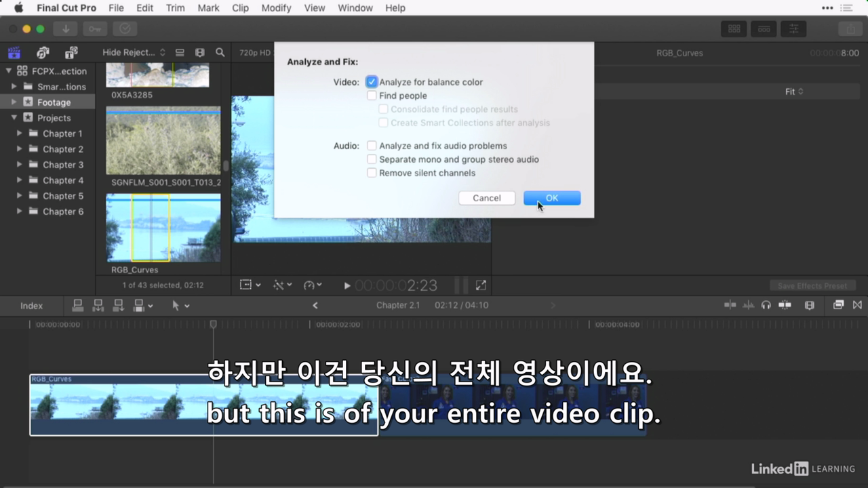Open the retime speedometer dropdown
This screenshot has height=488, width=868.
313,285
